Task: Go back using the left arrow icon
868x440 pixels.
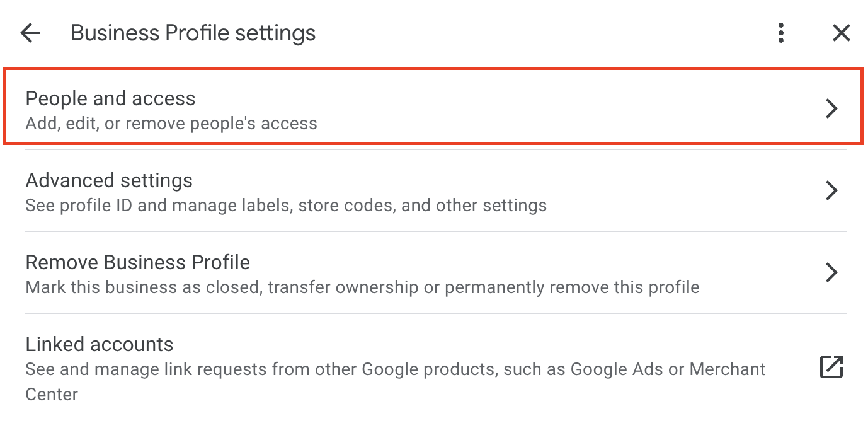Action: tap(30, 33)
